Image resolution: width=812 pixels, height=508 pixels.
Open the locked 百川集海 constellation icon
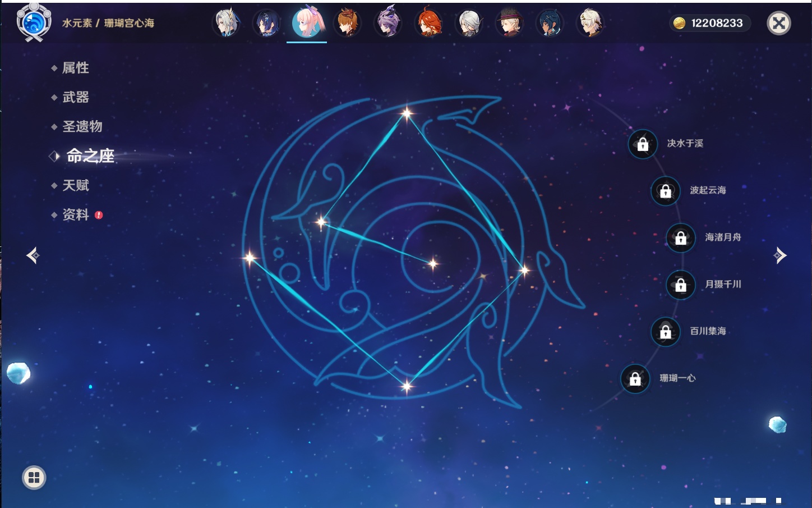666,332
